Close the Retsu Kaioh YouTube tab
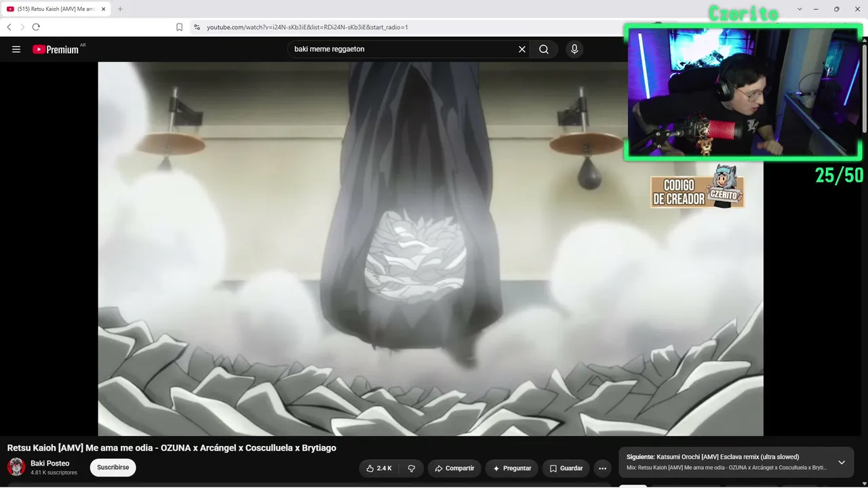 pos(103,9)
